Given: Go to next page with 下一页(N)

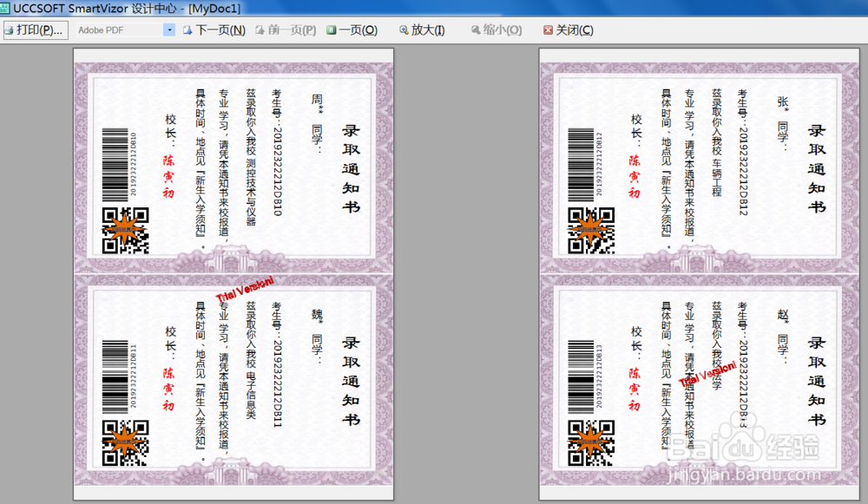Looking at the screenshot, I should [x=214, y=29].
